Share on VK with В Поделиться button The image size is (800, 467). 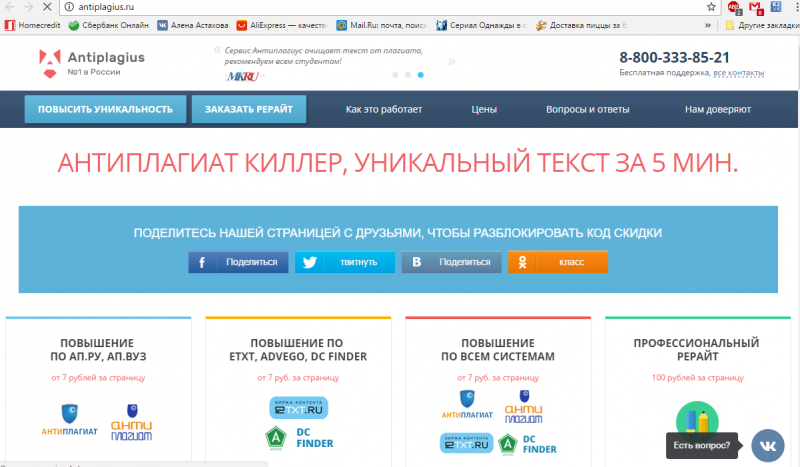click(x=452, y=262)
